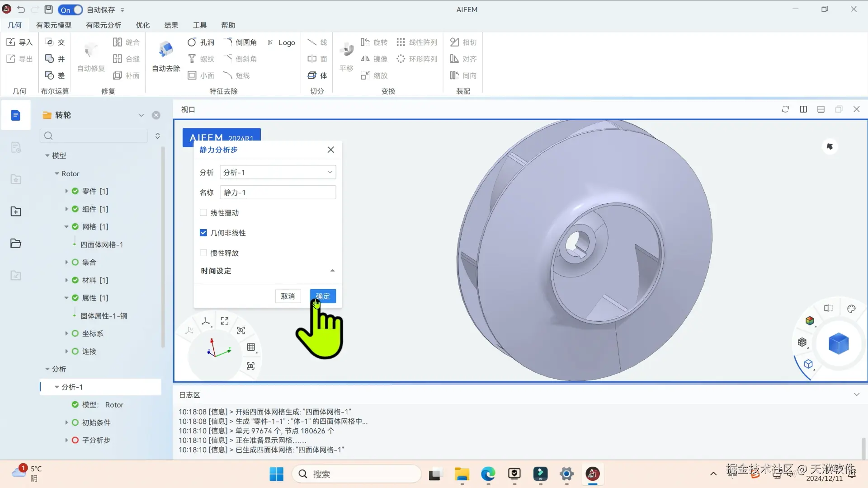The image size is (868, 488).
Task: Toggle the 自动保存 On switch
Action: (x=71, y=9)
